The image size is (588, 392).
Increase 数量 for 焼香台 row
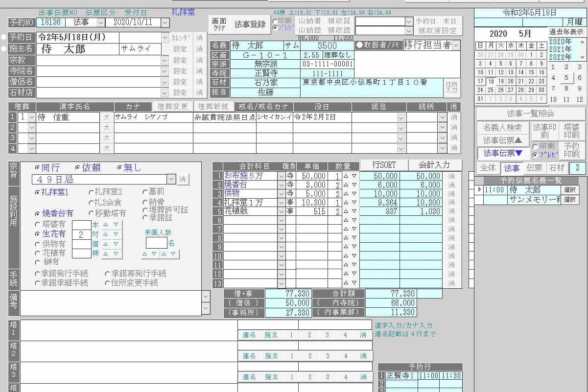[x=346, y=185]
